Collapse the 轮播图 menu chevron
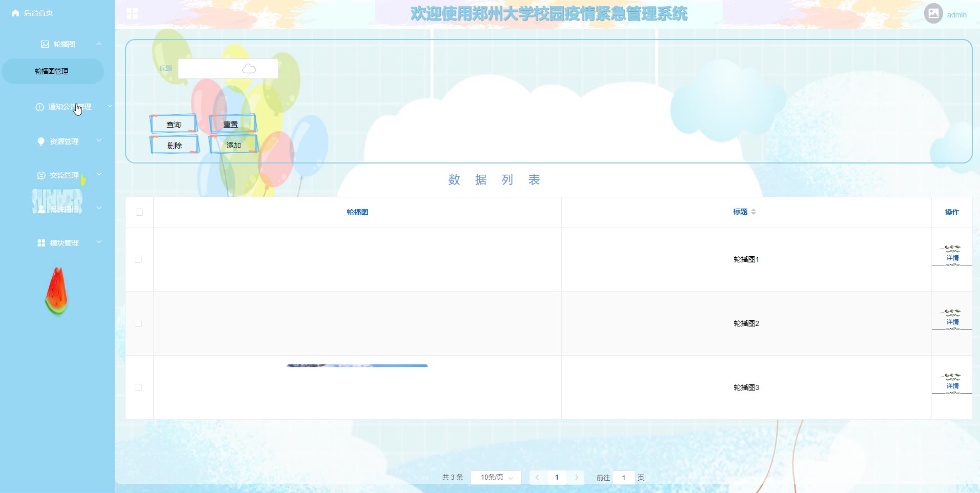The image size is (980, 493). [99, 44]
